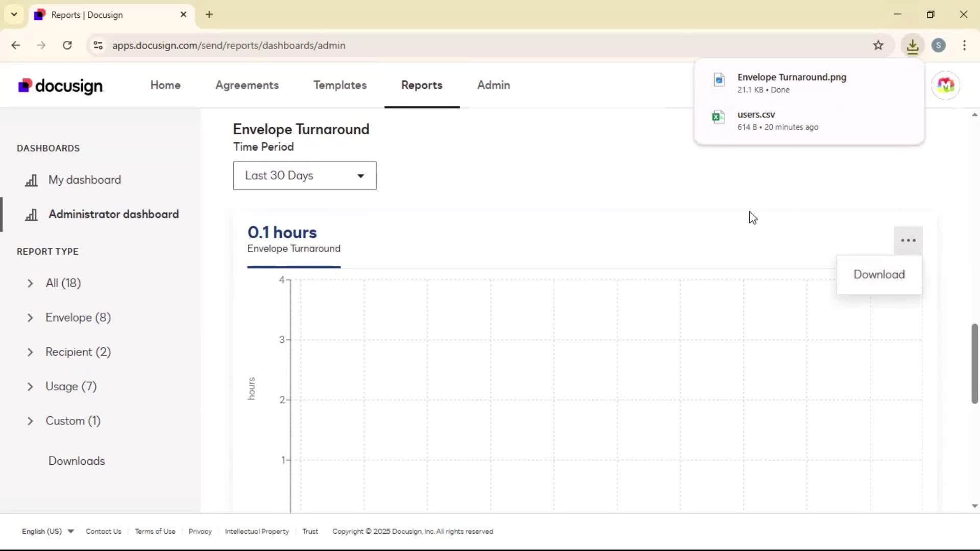The width and height of the screenshot is (980, 551).
Task: Close the Reports | Docusign tab
Action: (184, 15)
